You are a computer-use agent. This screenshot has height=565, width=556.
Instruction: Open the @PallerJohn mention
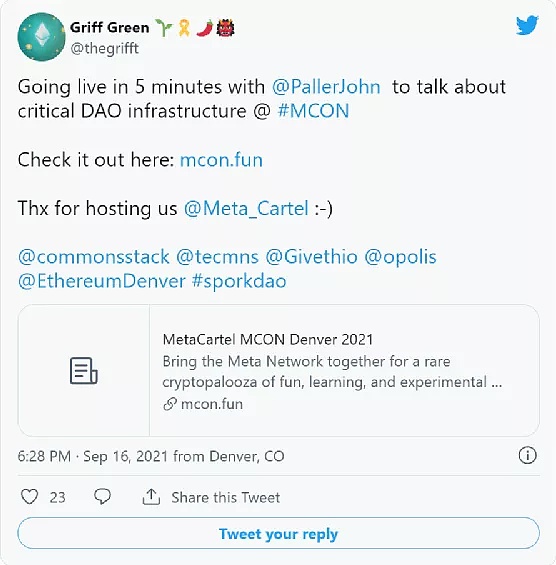[326, 87]
